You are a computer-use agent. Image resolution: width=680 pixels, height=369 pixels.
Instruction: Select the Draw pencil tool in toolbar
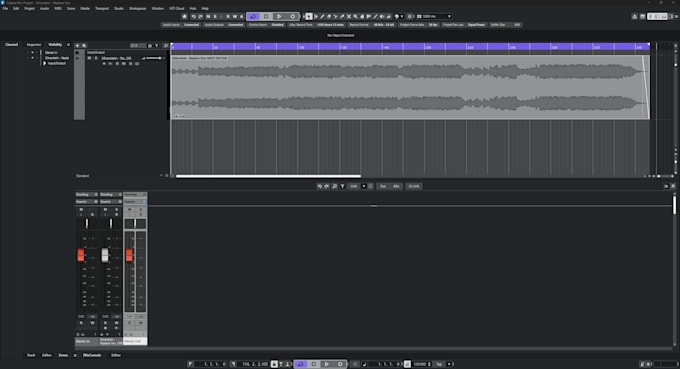pyautogui.click(x=322, y=16)
